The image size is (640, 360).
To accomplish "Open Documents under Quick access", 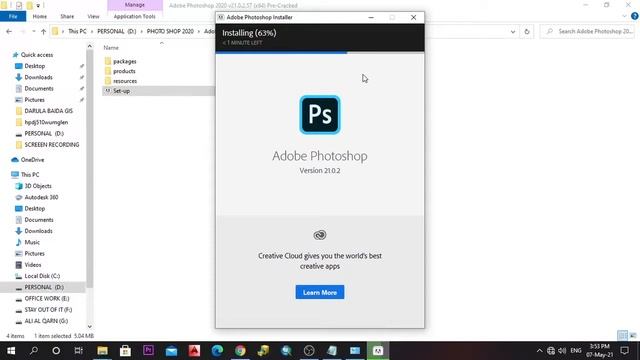I will tap(39, 88).
